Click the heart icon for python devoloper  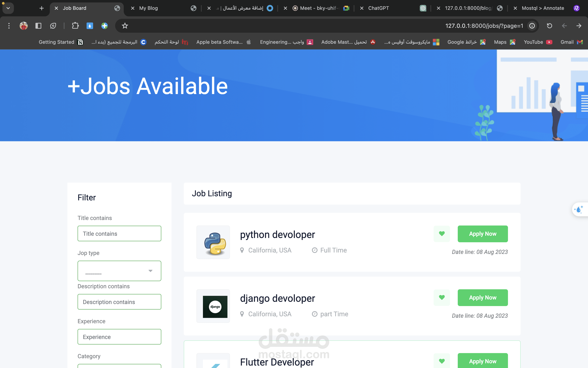pyautogui.click(x=442, y=234)
